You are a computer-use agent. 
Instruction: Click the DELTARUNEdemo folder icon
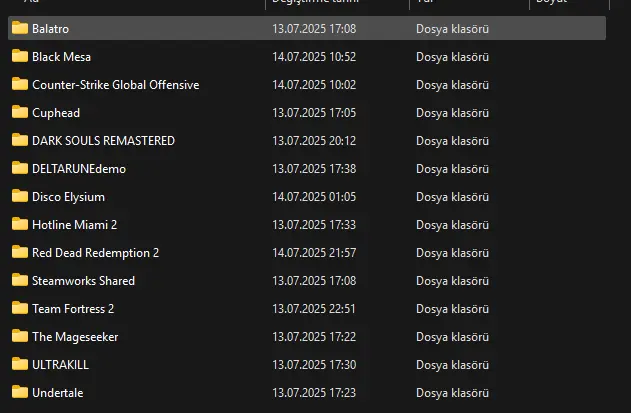[20, 168]
